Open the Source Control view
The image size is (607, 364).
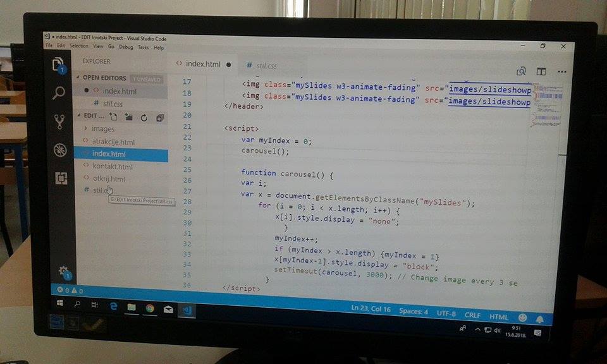59,121
